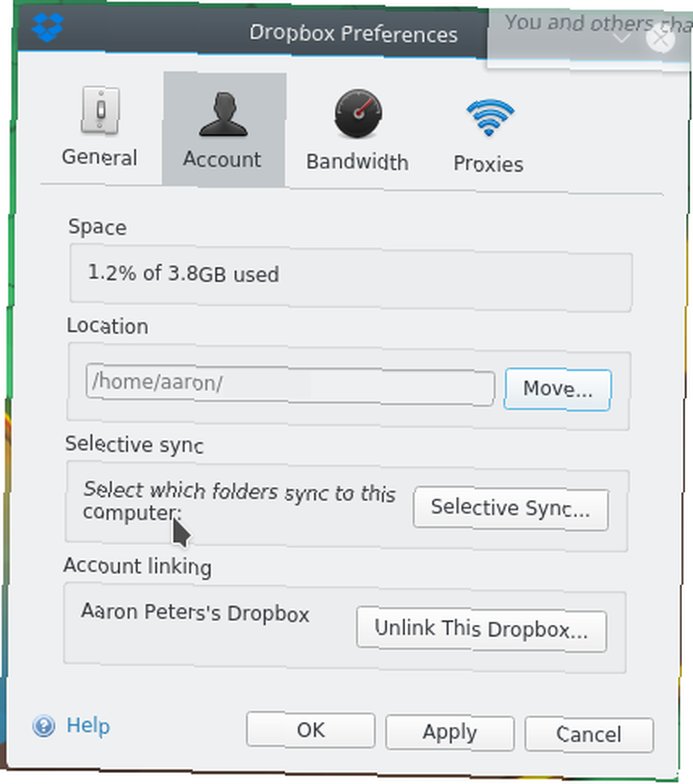Screen dimensions: 693x784
Task: Click the /home/aaron/ location field
Action: 290,385
